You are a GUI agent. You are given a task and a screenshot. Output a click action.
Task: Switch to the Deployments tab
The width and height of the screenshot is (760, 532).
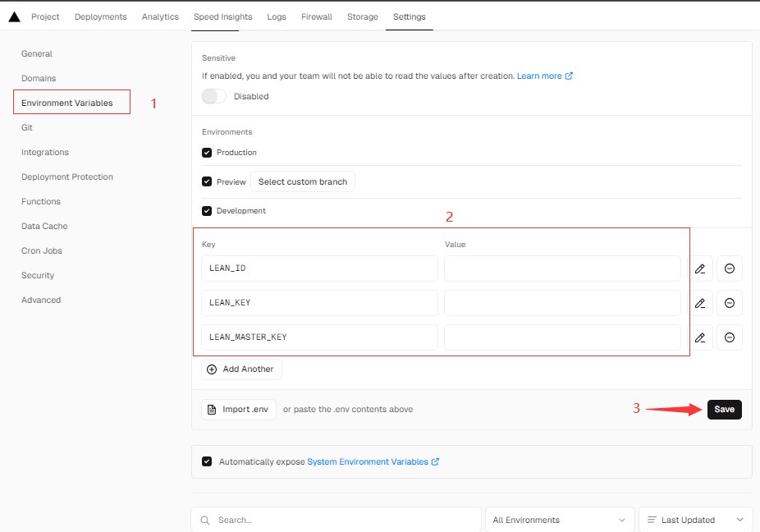[100, 16]
